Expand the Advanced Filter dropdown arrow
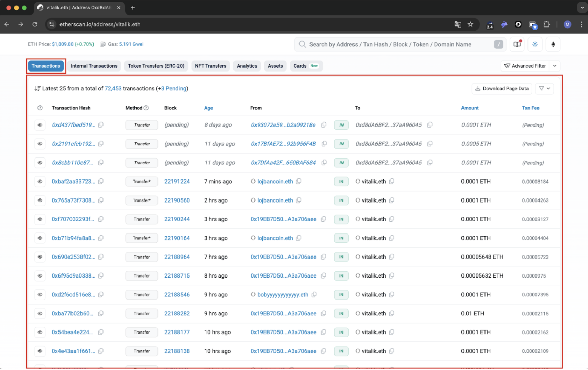 (555, 66)
